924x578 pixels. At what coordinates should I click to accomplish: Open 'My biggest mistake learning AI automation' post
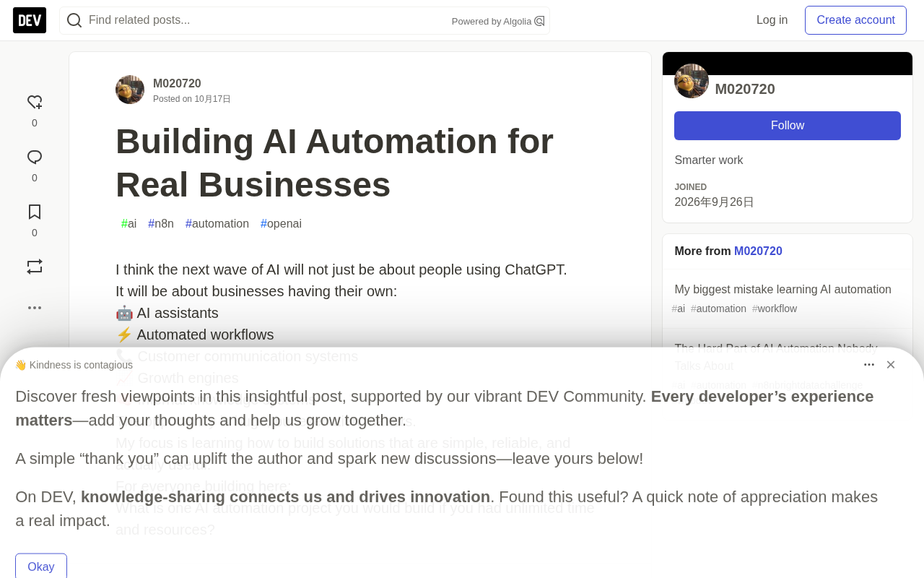(783, 290)
